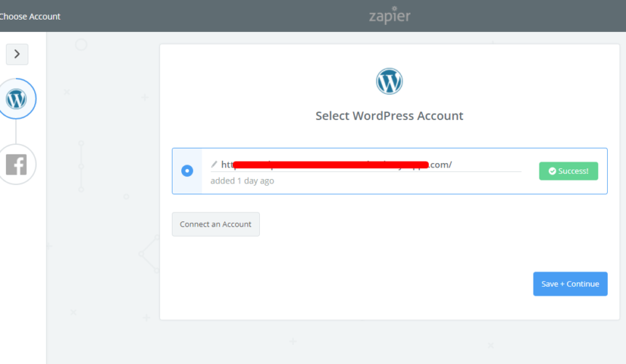Expand the sidebar with the chevron arrow

pyautogui.click(x=17, y=54)
